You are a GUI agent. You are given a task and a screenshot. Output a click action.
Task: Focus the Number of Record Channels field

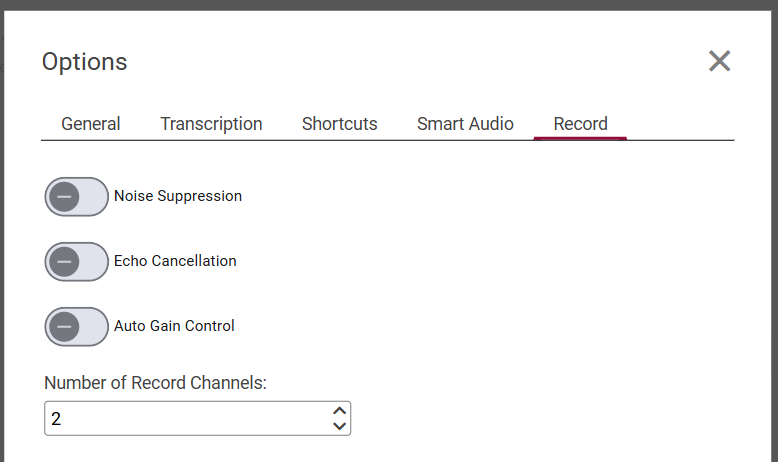pyautogui.click(x=185, y=419)
